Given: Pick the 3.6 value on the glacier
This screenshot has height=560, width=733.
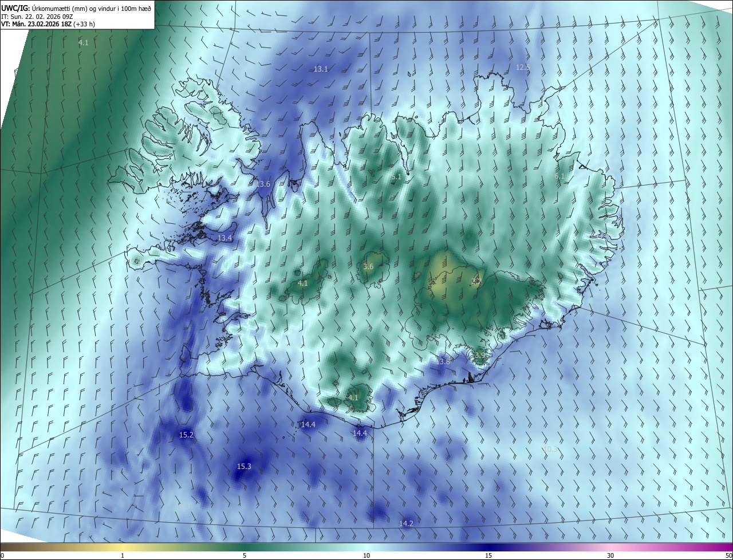Looking at the screenshot, I should (x=368, y=267).
